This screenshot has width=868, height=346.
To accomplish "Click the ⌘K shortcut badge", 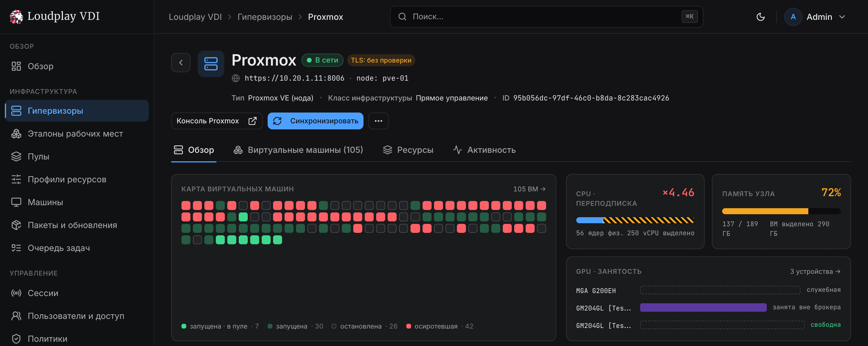I will 689,17.
